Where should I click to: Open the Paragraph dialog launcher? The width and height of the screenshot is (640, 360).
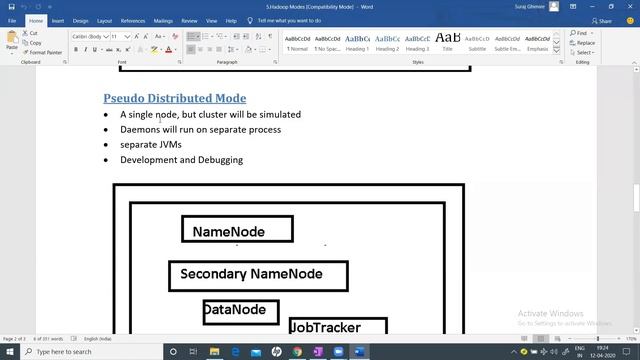point(275,62)
